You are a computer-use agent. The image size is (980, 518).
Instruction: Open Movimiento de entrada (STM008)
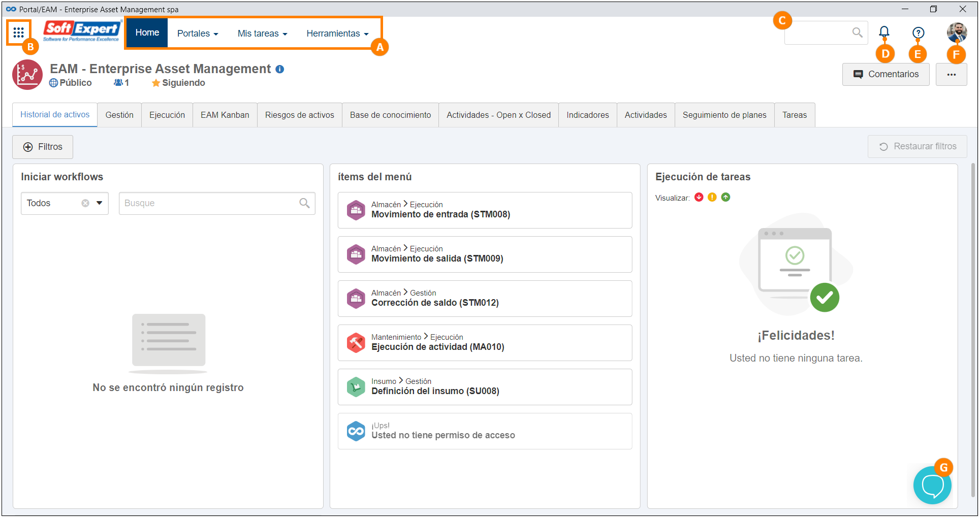coord(485,210)
